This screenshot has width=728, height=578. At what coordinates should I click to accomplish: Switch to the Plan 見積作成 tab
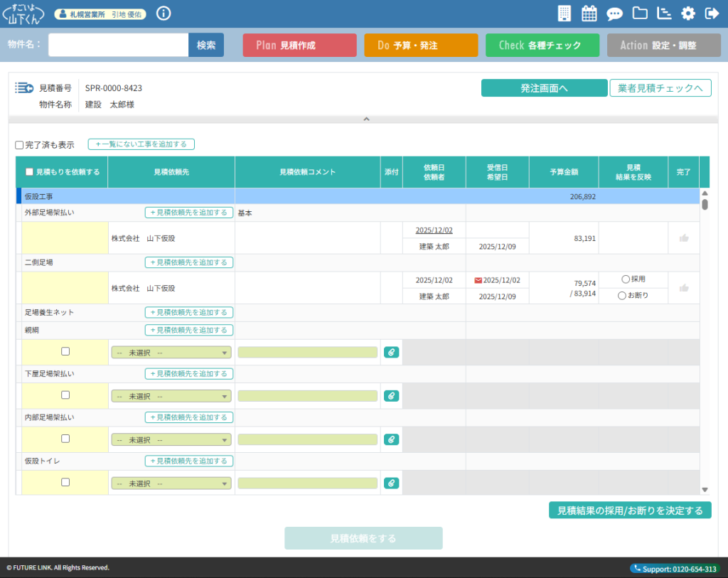coord(299,45)
